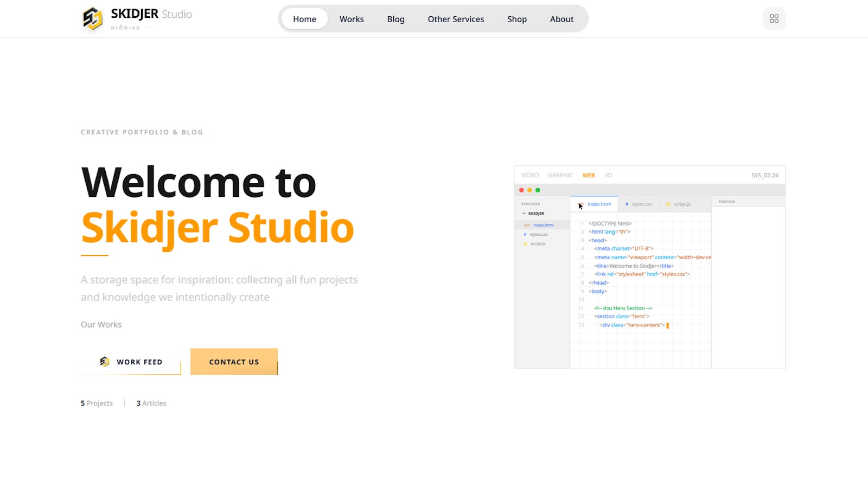Screen dimensions: 868x488
Task: Click the Skidjer Studio logo icon
Action: click(x=92, y=18)
